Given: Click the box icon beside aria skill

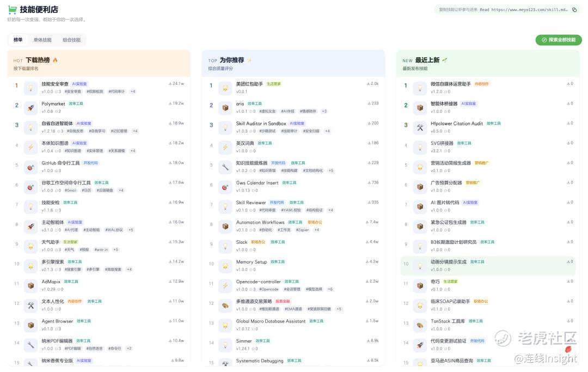Looking at the screenshot, I should click(225, 108).
